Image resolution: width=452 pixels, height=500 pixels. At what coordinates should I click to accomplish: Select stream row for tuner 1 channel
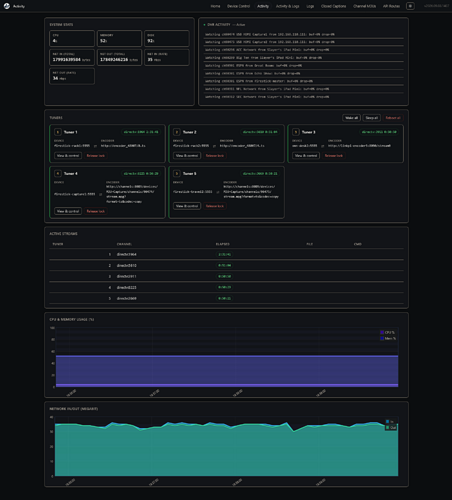(x=226, y=254)
